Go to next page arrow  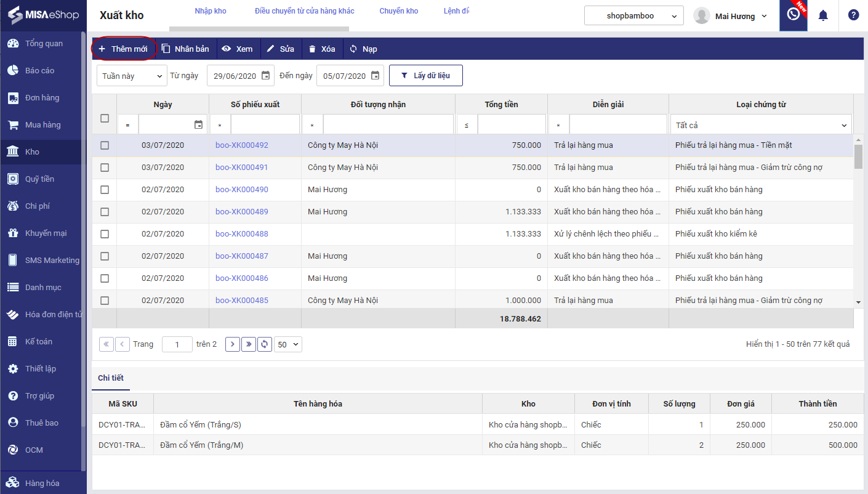tap(233, 344)
